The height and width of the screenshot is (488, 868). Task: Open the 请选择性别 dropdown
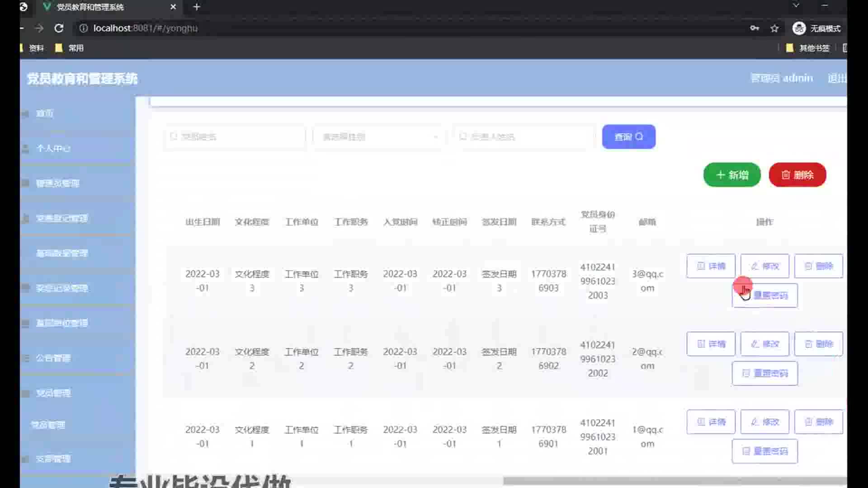(379, 136)
